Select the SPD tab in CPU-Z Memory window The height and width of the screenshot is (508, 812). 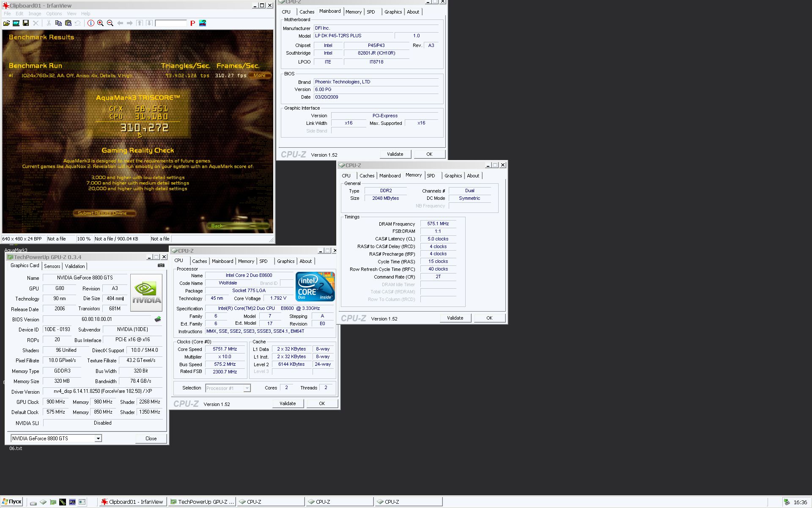431,176
